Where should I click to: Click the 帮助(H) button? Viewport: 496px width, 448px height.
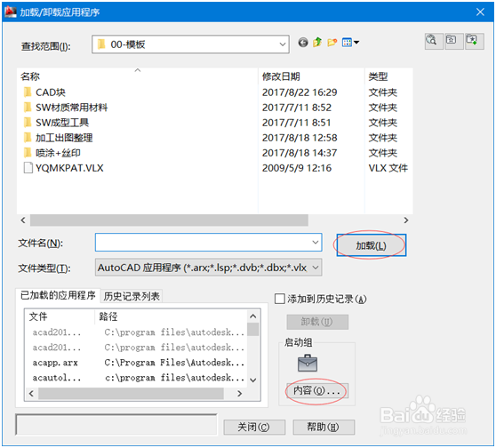(324, 428)
